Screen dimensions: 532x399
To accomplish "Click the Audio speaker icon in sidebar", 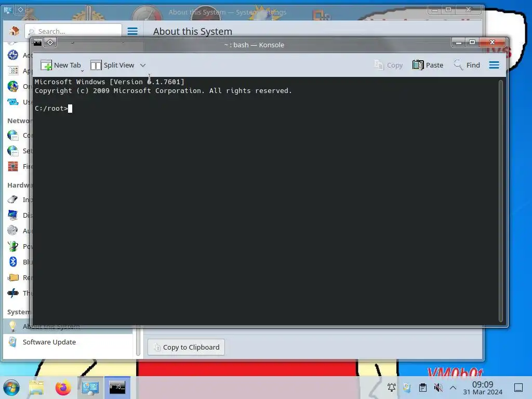I will [x=13, y=230].
